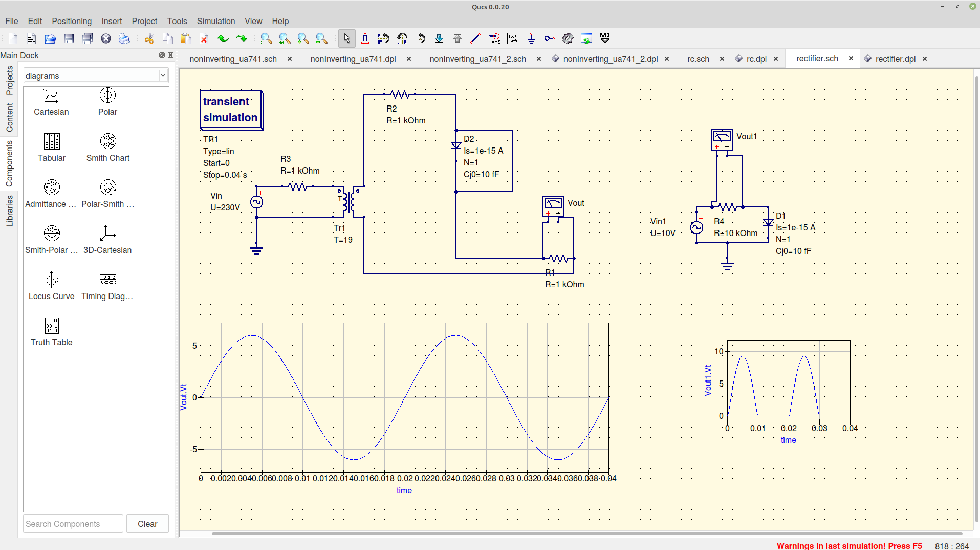Go into the subcircuit
980x550 pixels.
click(x=439, y=38)
